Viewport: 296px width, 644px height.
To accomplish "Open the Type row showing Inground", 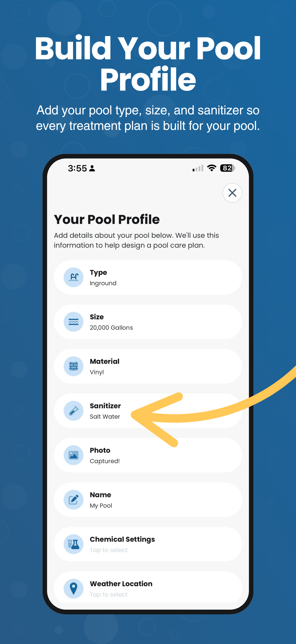I will [148, 277].
